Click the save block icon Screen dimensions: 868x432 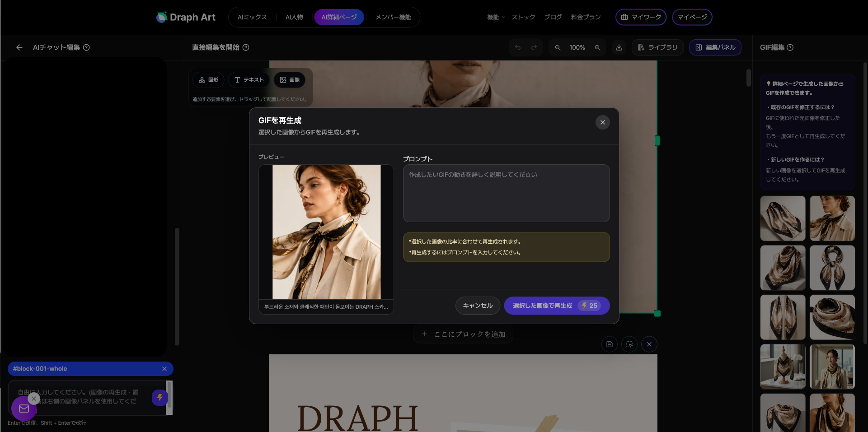pos(610,344)
